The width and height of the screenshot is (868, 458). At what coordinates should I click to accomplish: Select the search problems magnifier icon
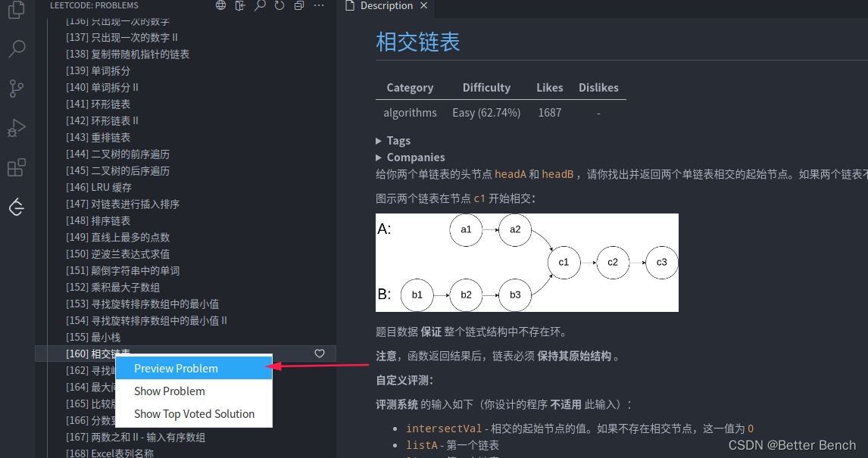tap(259, 5)
